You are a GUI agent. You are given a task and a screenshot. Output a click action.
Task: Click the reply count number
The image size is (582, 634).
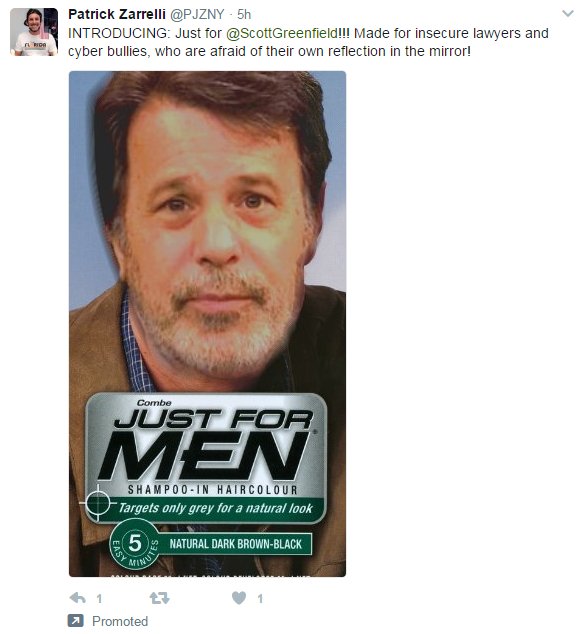click(99, 598)
